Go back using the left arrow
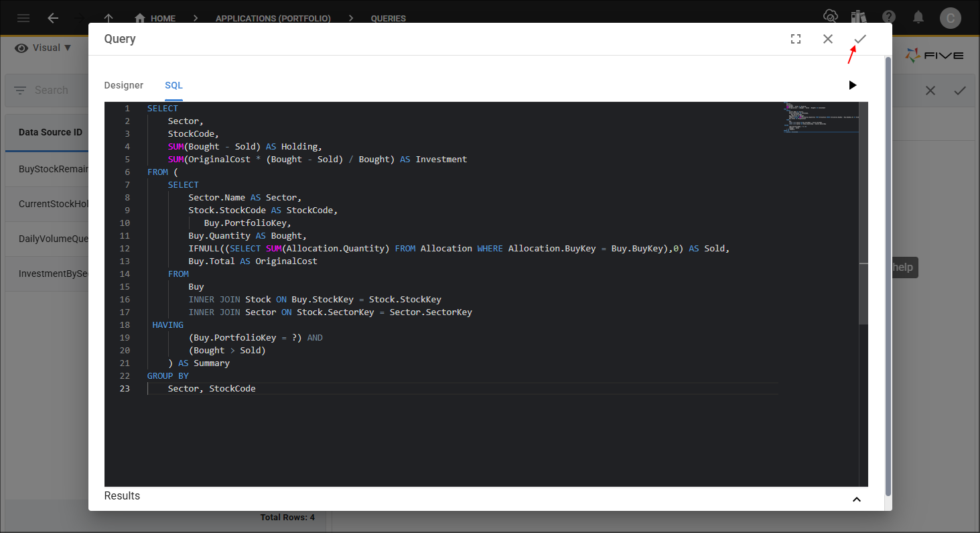 (53, 18)
